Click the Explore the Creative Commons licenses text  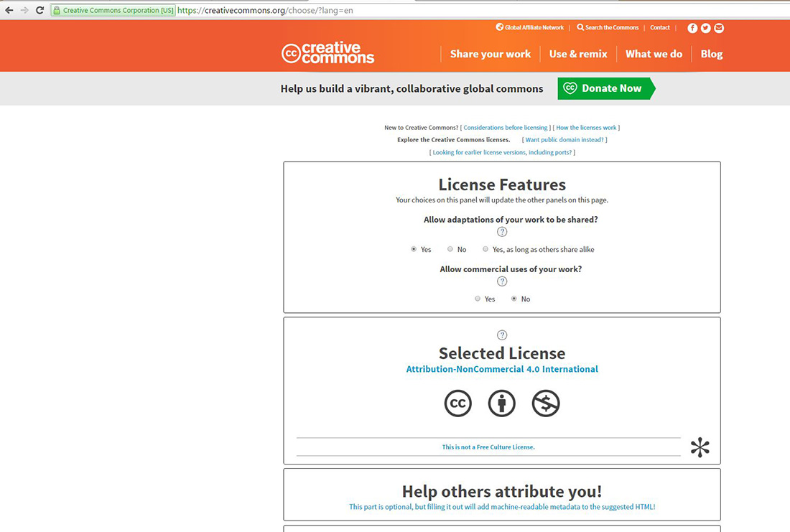pos(453,139)
